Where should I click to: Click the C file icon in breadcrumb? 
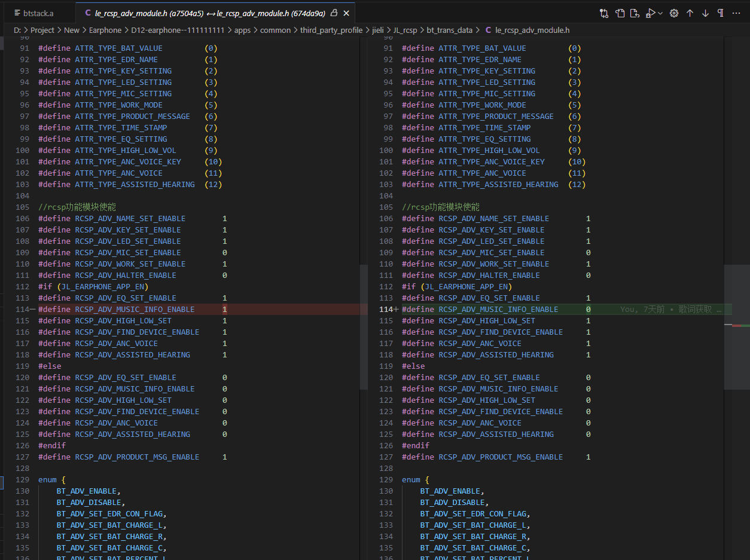(x=488, y=30)
